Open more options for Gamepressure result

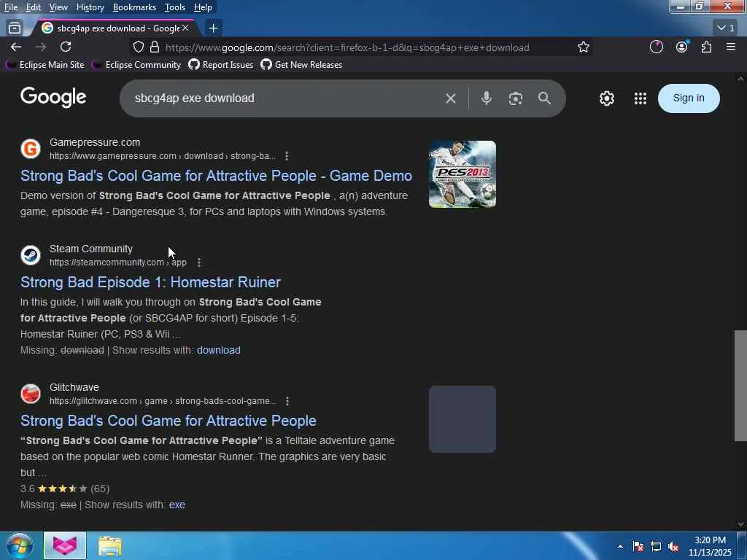click(x=286, y=156)
